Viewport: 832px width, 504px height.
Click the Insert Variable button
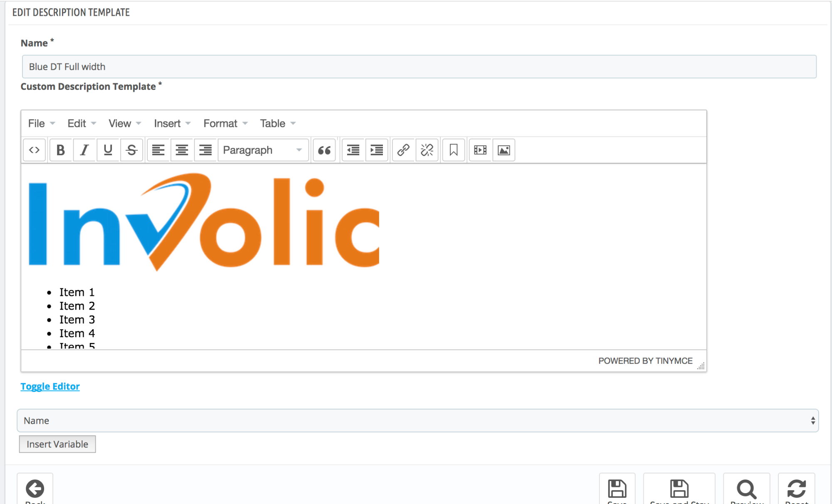tap(57, 444)
